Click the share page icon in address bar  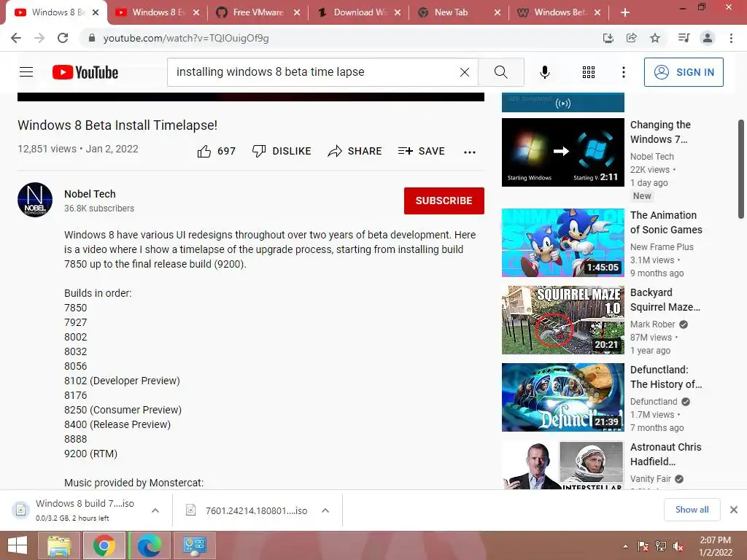coord(632,38)
